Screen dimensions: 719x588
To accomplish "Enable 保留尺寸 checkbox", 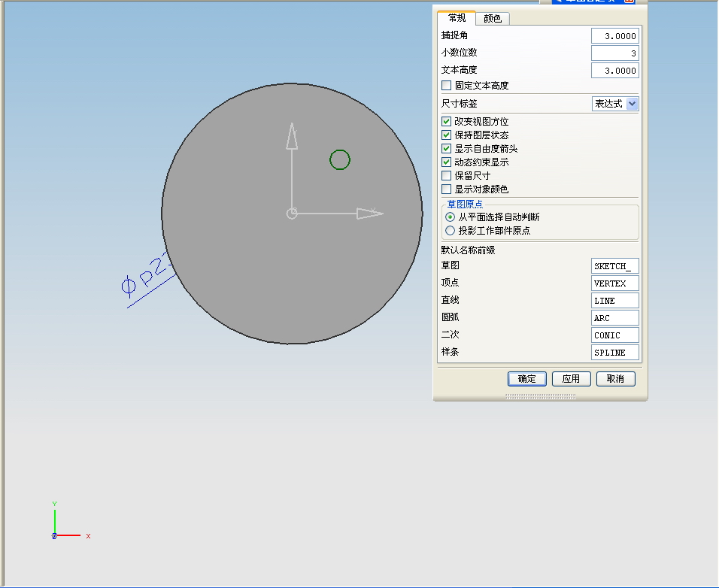I will [x=446, y=175].
